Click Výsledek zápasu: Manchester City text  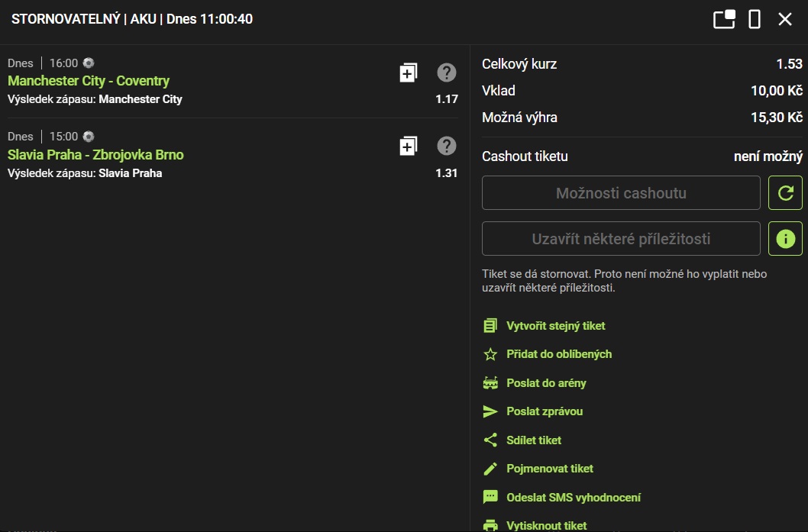(95, 99)
